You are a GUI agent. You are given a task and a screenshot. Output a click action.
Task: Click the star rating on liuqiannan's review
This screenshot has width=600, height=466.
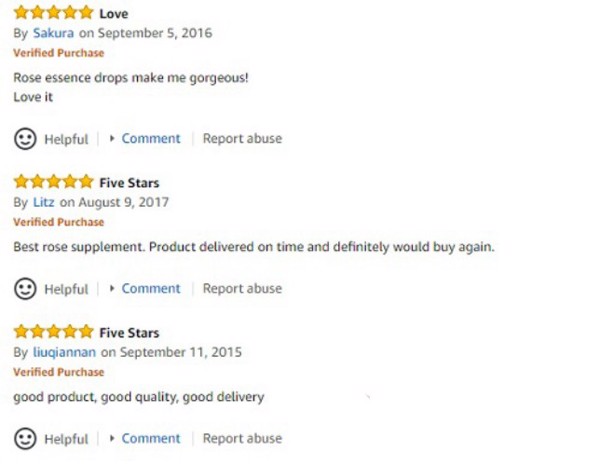(x=53, y=332)
